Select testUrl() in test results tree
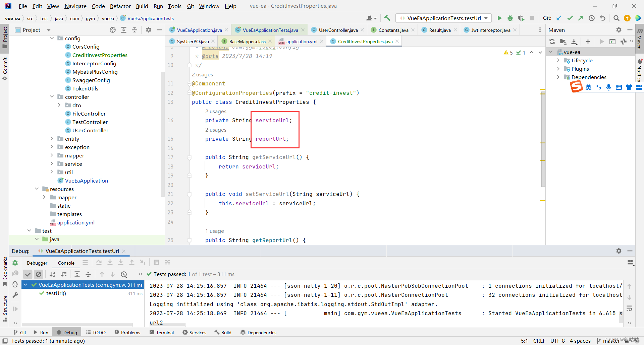 [x=56, y=293]
